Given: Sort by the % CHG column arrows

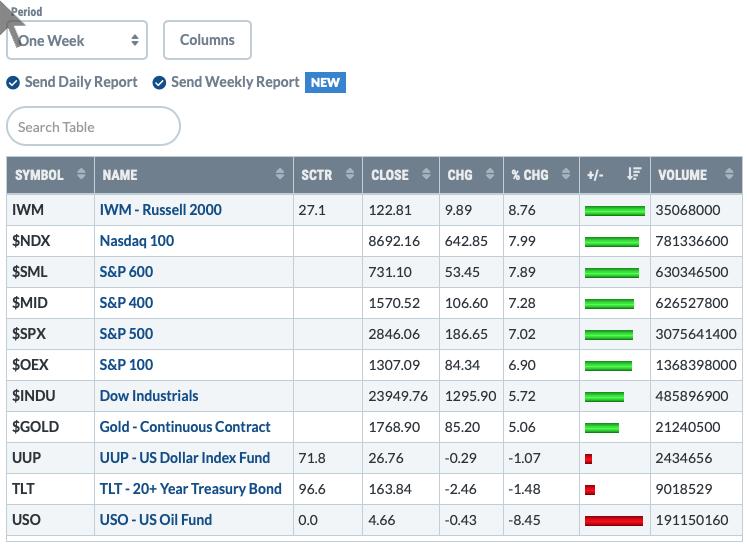Looking at the screenshot, I should (x=565, y=174).
